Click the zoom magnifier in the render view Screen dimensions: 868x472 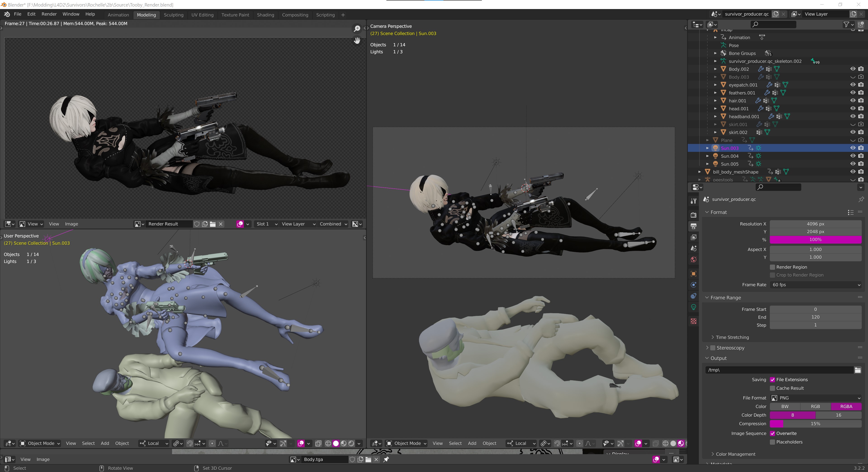357,29
